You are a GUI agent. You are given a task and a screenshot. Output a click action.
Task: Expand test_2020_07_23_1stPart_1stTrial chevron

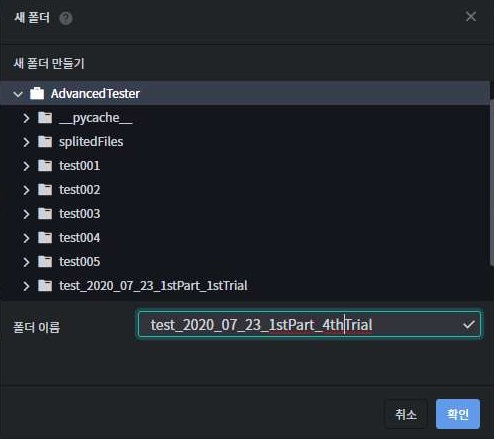click(26, 286)
